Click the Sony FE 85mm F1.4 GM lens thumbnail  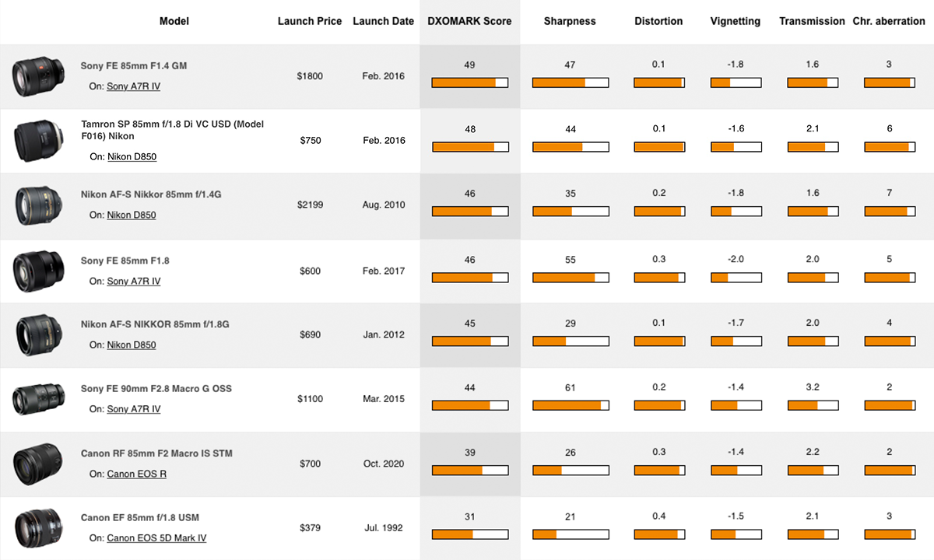[33, 76]
